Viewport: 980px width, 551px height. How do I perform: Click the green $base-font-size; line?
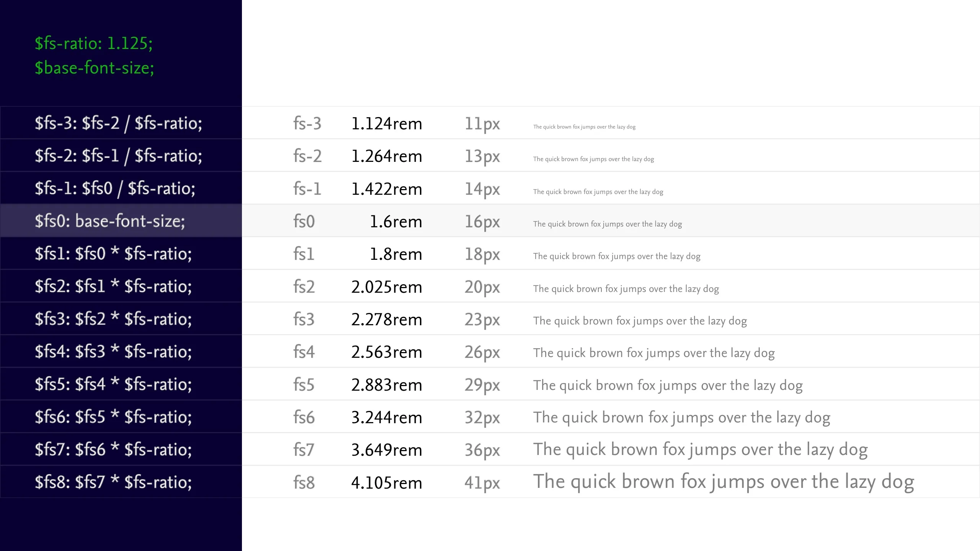pos(94,68)
